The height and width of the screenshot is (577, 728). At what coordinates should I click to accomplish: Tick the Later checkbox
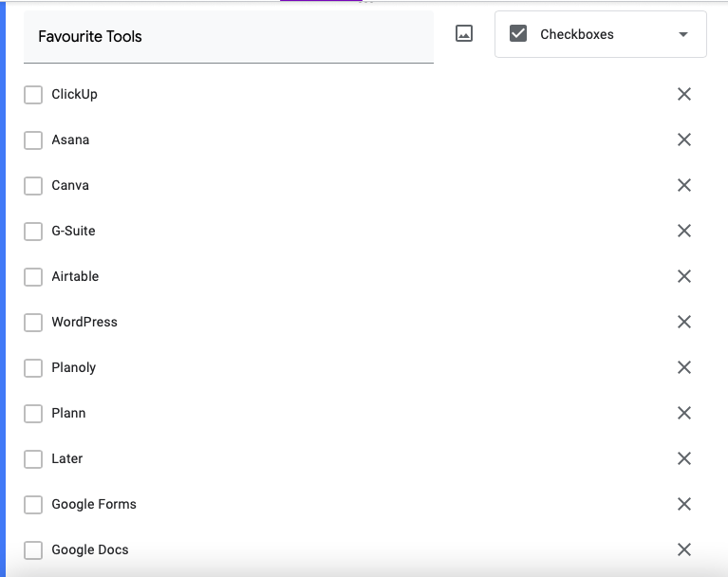pos(33,459)
